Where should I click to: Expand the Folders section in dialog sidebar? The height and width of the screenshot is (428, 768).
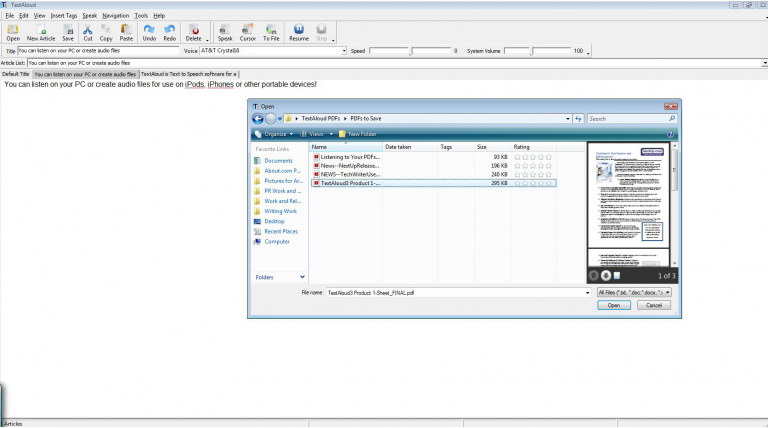(x=303, y=277)
